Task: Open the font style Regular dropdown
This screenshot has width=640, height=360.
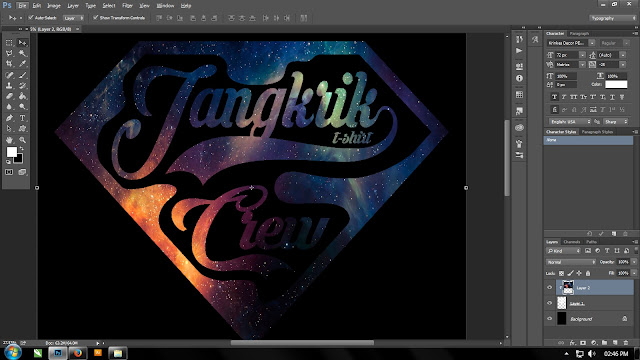Action: 626,43
